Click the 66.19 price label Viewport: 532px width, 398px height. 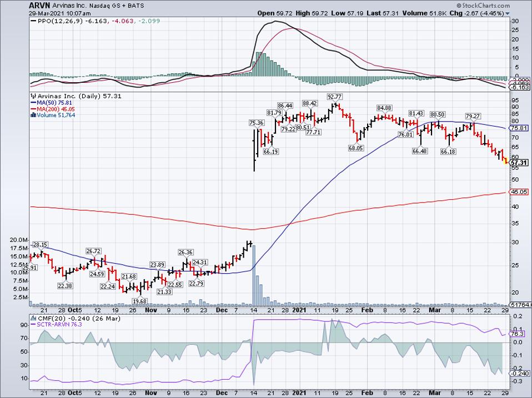click(271, 152)
